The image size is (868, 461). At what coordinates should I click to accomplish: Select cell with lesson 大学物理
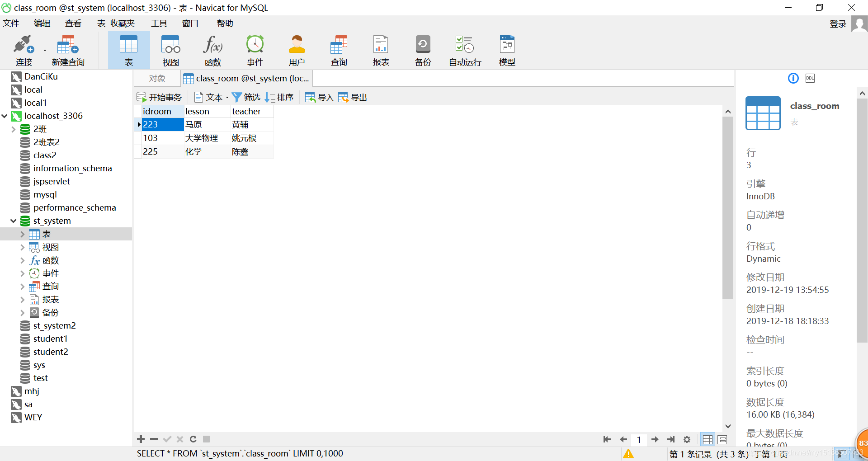click(x=208, y=138)
